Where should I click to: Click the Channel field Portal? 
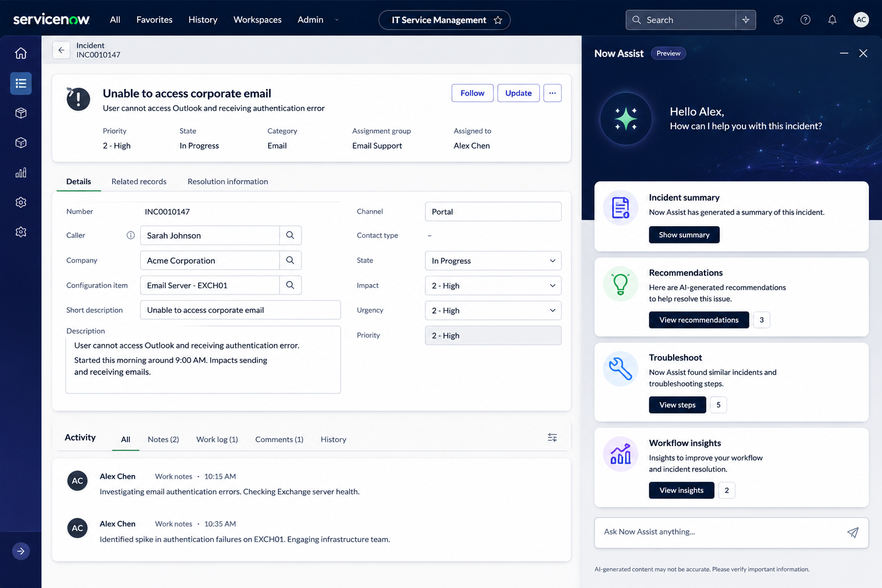point(493,212)
